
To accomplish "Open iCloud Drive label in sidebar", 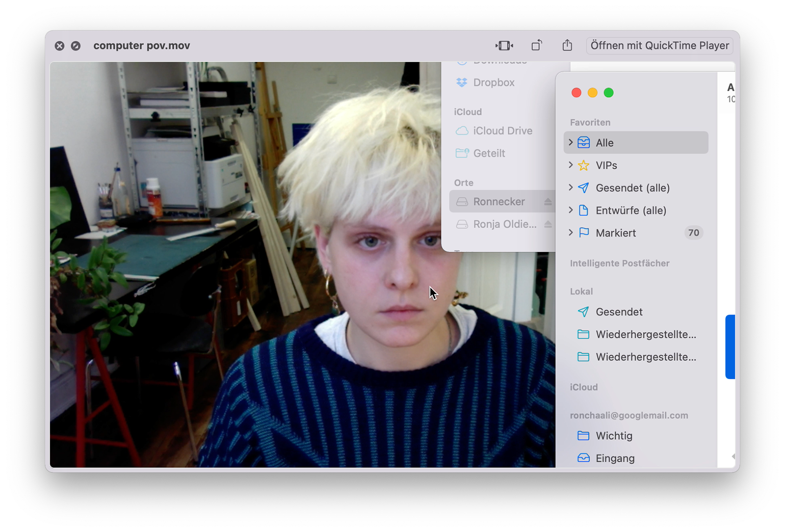I will tap(503, 131).
